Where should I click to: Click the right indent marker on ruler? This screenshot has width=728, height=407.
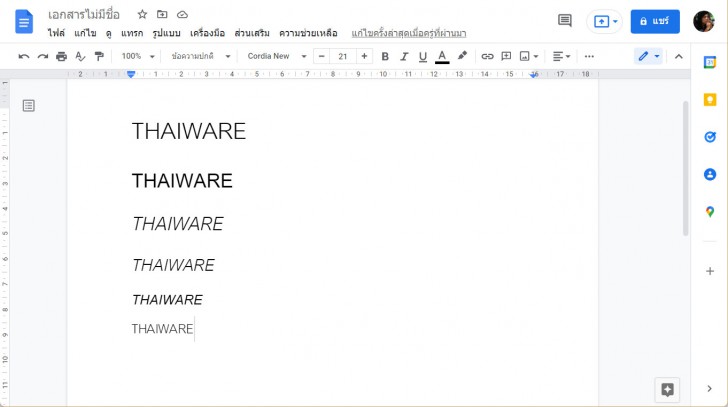[534, 74]
